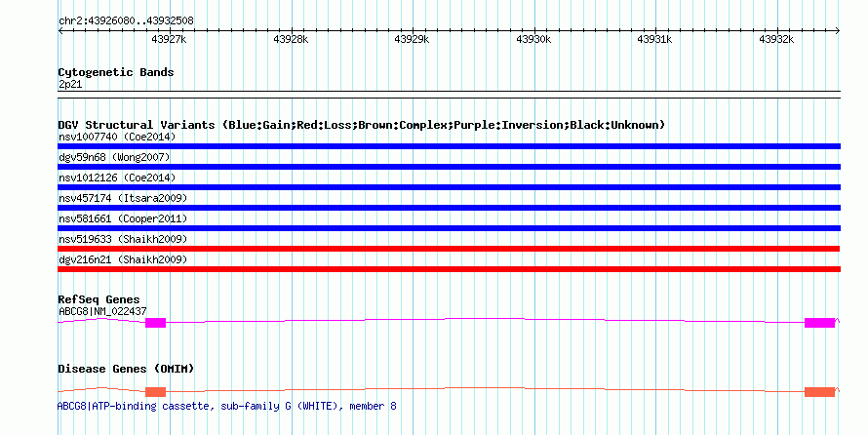Select the left magenta RefSeq exon block
This screenshot has width=868, height=435.
coord(155,323)
